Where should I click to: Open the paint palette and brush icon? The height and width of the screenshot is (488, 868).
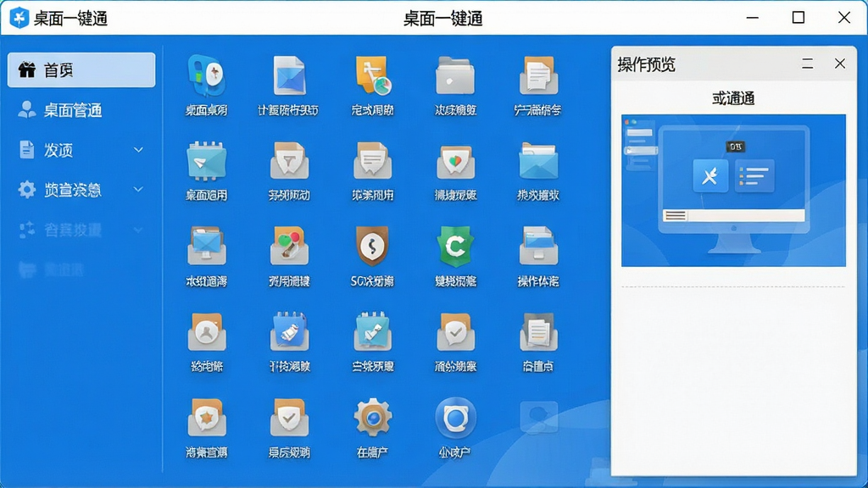pos(289,246)
